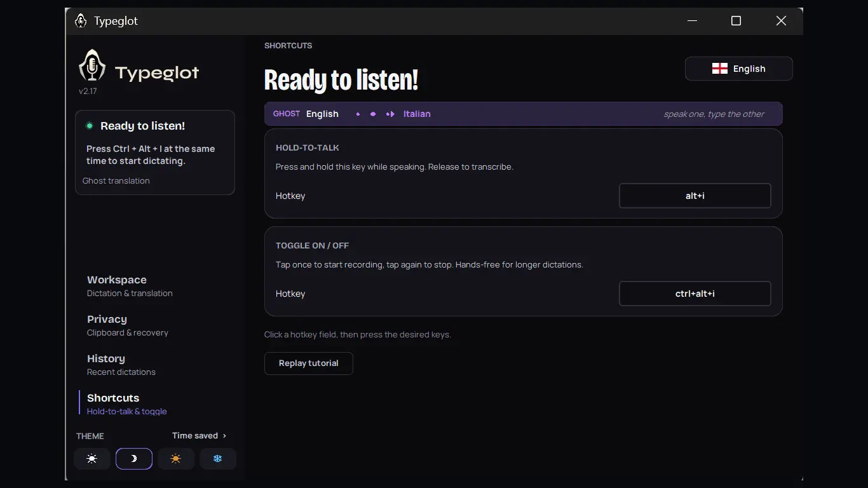This screenshot has height=488, width=868.
Task: Close the Typeglot window
Action: tap(782, 21)
